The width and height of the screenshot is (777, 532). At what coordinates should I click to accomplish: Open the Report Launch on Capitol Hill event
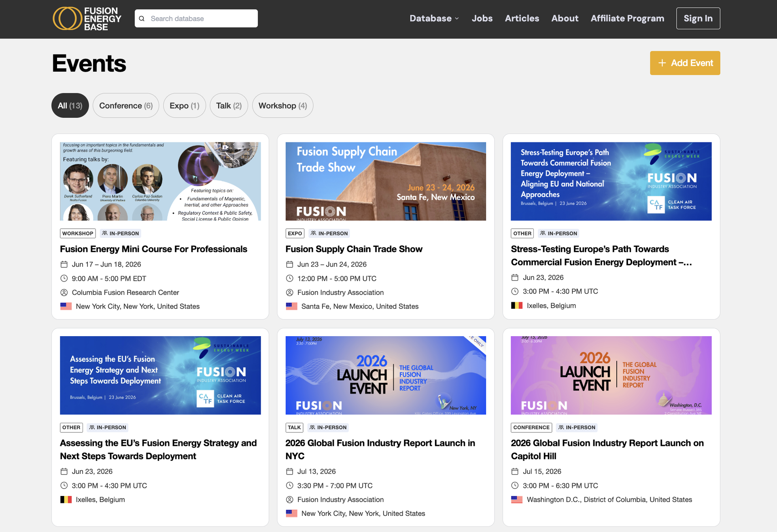click(x=607, y=449)
